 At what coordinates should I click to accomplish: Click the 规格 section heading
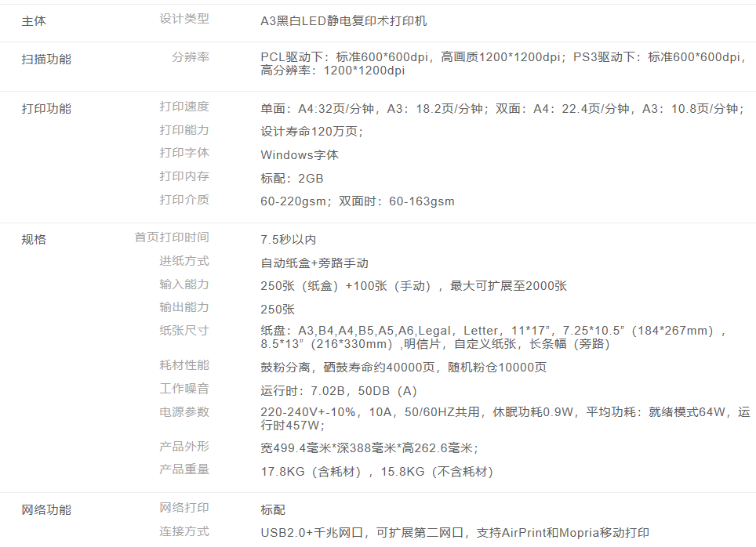tap(34, 239)
